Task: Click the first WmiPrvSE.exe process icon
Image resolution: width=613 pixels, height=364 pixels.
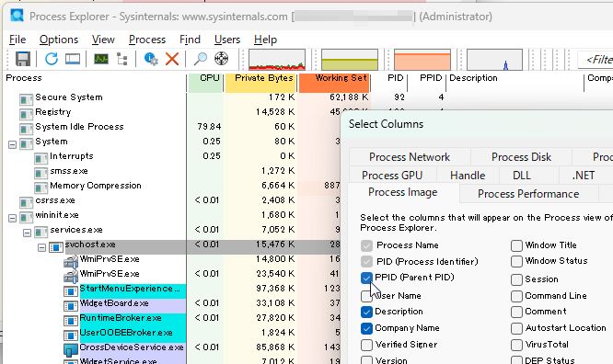Action: click(x=71, y=262)
